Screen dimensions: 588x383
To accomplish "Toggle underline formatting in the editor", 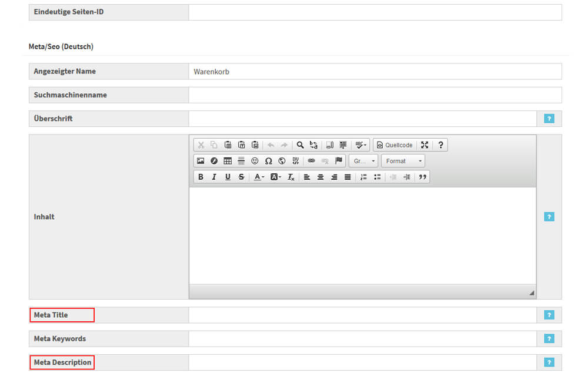I will 228,177.
